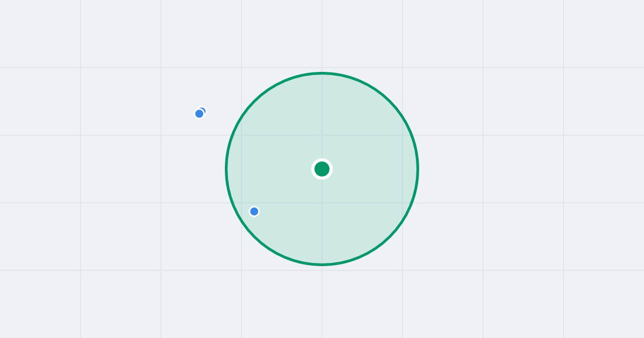Screen dimensions: 644x338
Task: Click shaded circle area right of the center marker
Action: tap(370, 169)
